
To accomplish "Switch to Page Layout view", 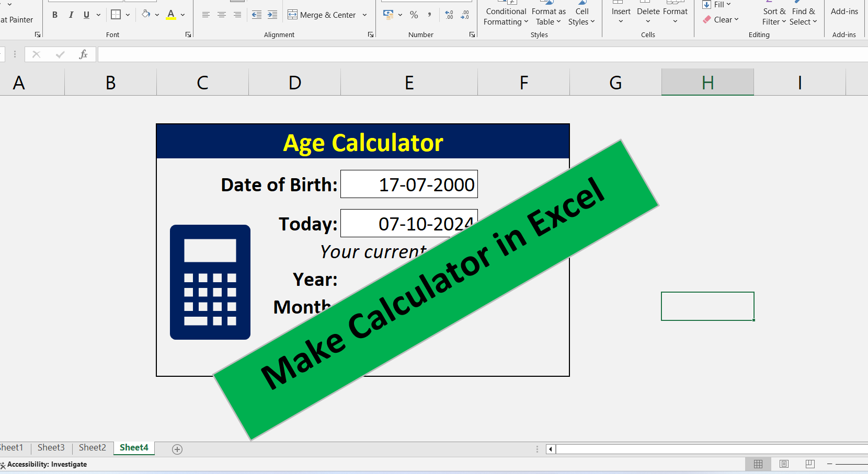I will [784, 464].
